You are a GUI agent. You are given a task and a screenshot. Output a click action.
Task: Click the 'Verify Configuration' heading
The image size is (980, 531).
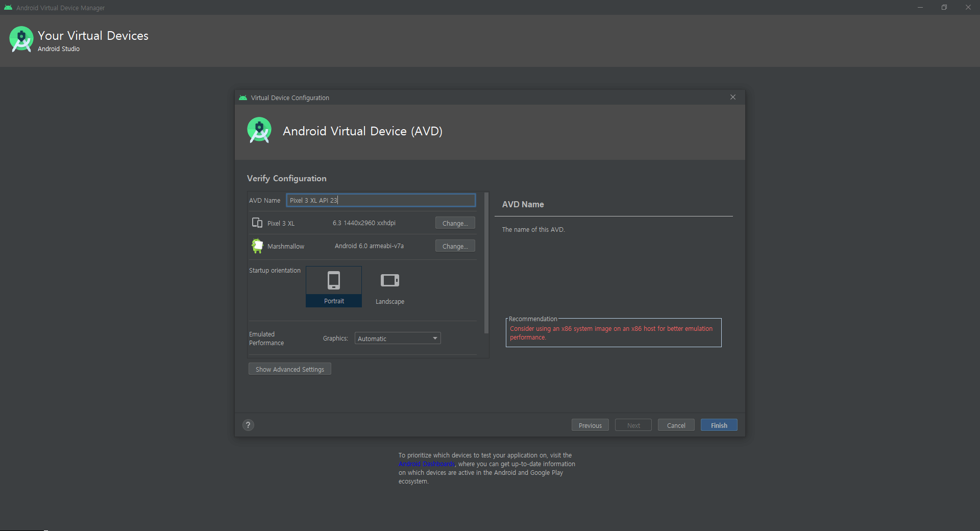[x=286, y=178]
